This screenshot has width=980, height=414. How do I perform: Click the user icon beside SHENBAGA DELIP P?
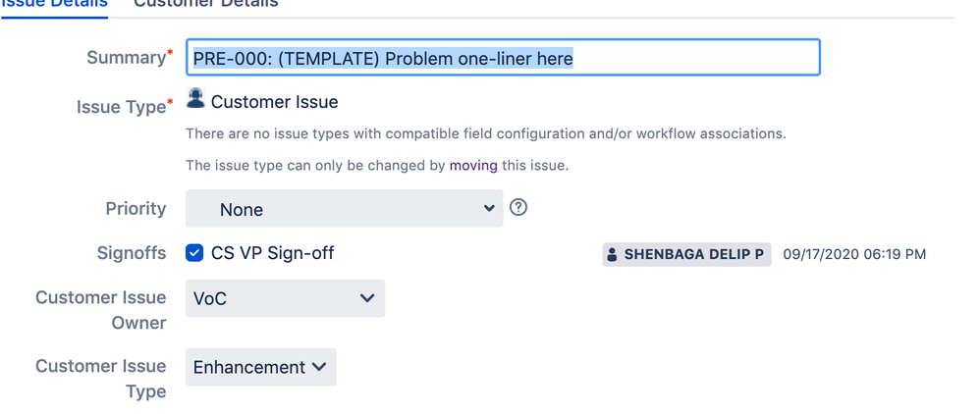coord(612,255)
